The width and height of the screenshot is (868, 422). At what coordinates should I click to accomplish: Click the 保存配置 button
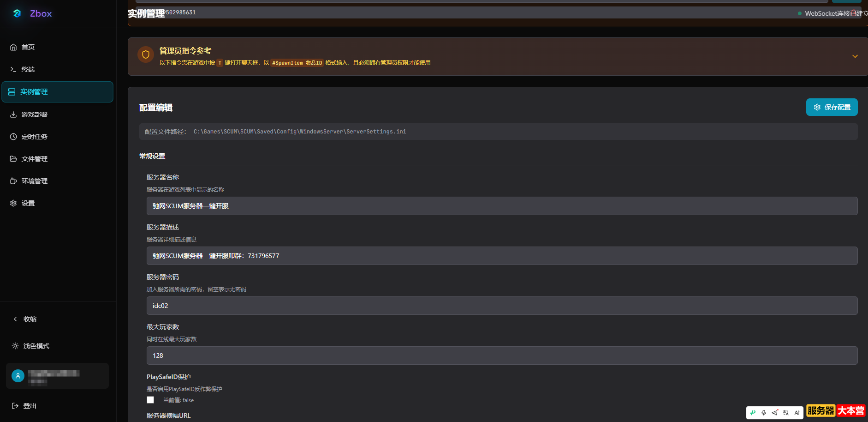[832, 107]
